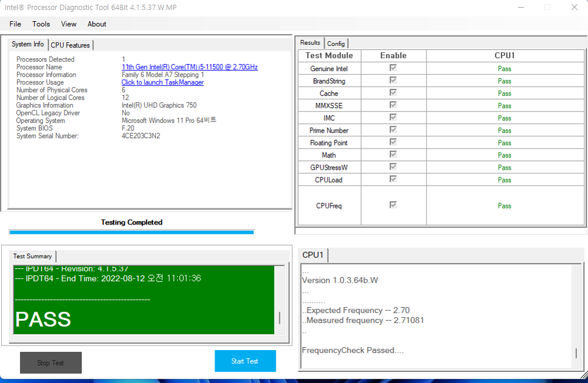Click the Expected Frequency 2.70 line
Viewport: 588px width, 383px height.
coord(356,310)
